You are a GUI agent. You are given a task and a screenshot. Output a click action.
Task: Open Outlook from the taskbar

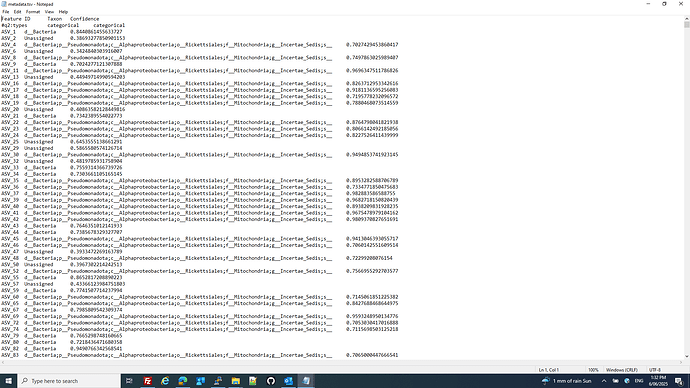click(x=288, y=381)
